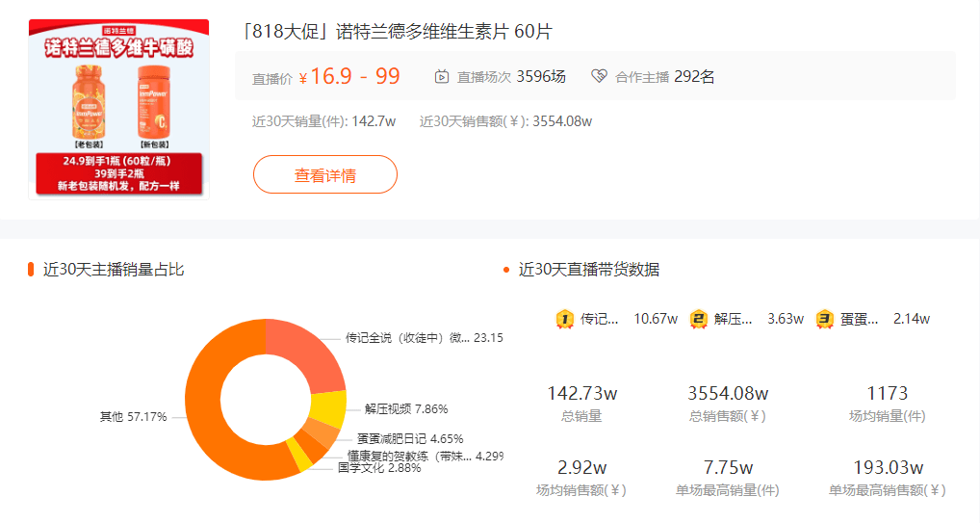Click the gold rank 1 medal icon
The image size is (980, 523).
click(x=565, y=319)
